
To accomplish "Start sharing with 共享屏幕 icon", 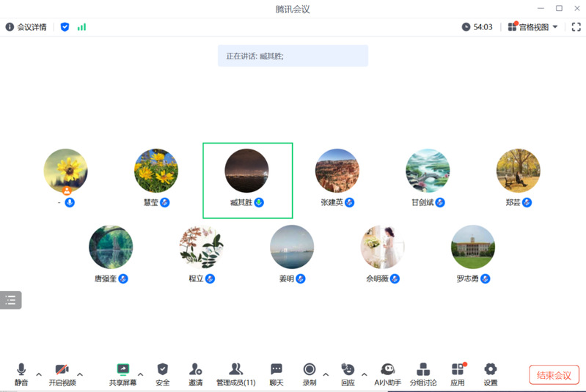I will (x=122, y=369).
